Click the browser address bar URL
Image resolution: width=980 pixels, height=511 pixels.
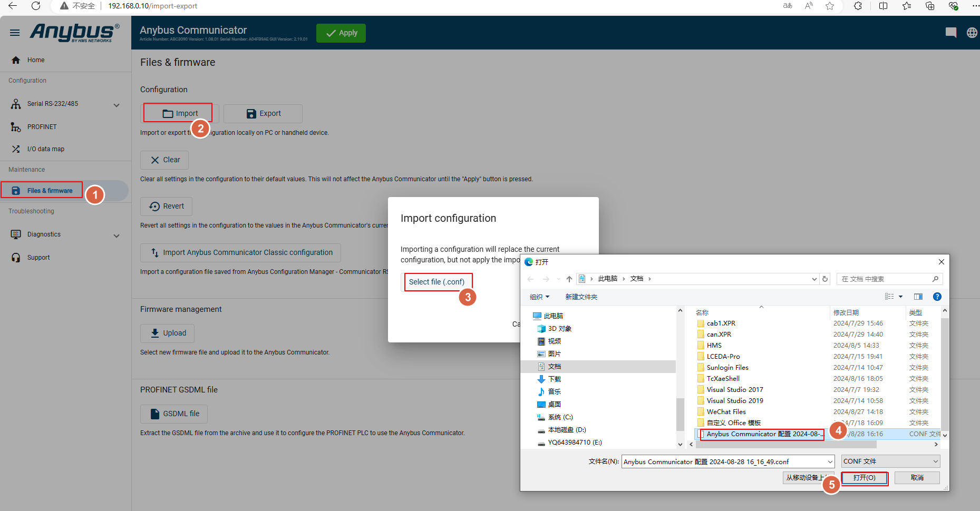click(x=153, y=6)
